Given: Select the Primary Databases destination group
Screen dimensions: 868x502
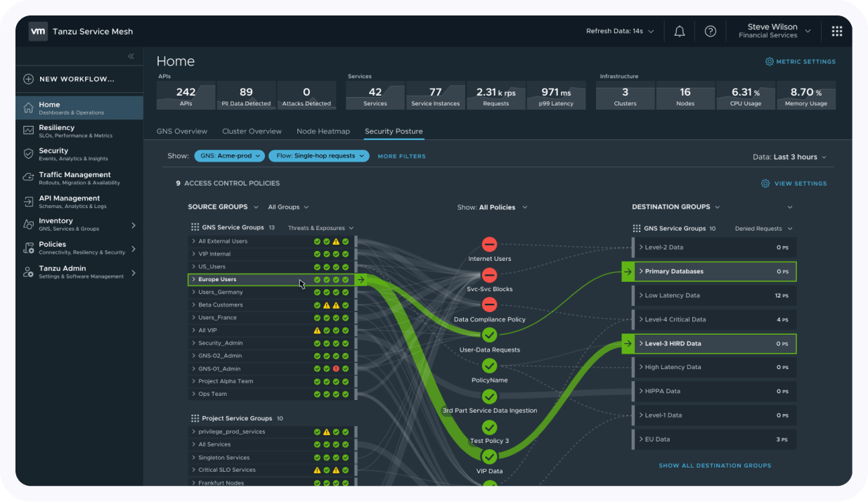Looking at the screenshot, I should pos(709,271).
